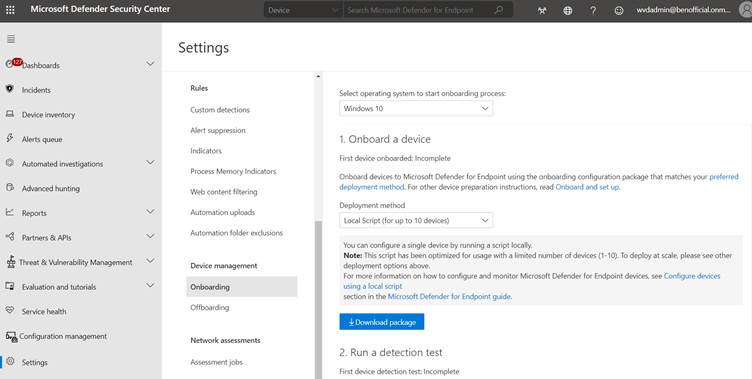Screen dimensions: 752x379
Task: Expand the Reports chevron
Action: pos(150,212)
